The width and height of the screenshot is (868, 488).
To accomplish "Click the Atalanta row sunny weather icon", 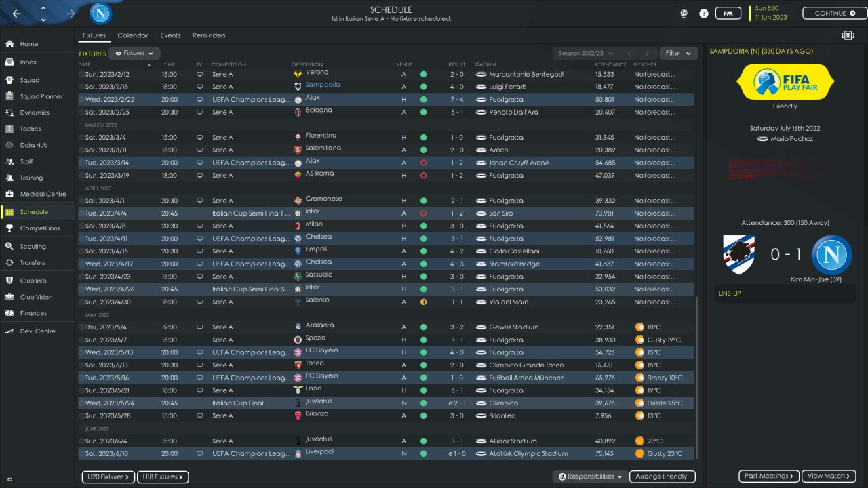I will pos(639,327).
